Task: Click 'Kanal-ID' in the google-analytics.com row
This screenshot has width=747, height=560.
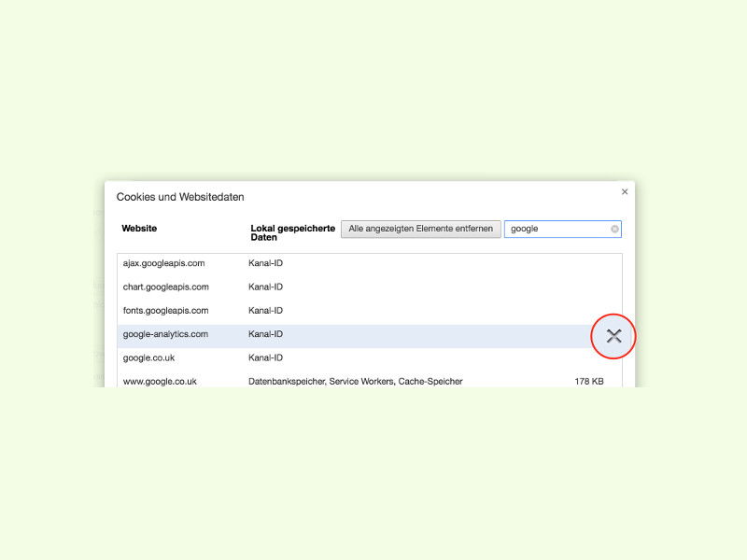Action: click(265, 334)
